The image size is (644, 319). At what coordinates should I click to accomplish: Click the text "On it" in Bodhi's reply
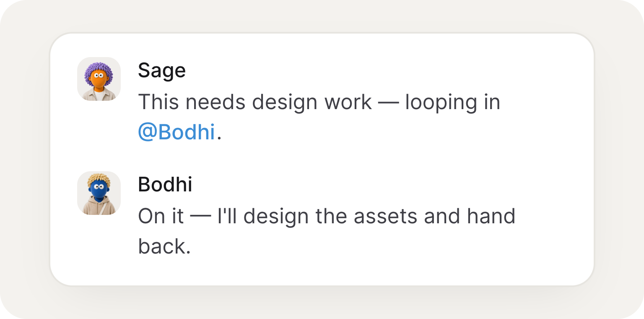[x=161, y=216]
